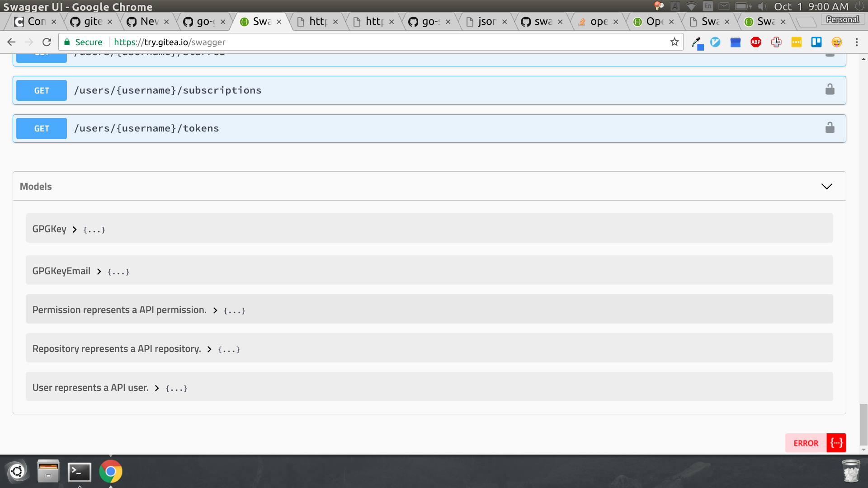This screenshot has height=488, width=868.
Task: Click the lock icon on /users/{username}/subscriptions
Action: point(830,89)
